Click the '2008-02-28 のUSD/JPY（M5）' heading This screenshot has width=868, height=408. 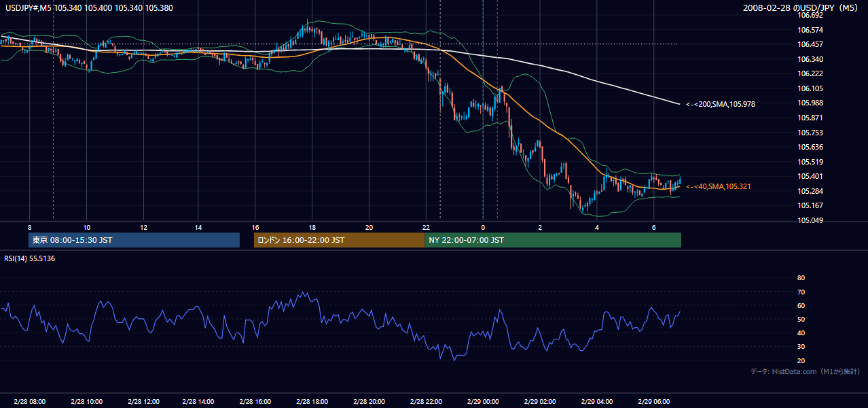pos(802,7)
